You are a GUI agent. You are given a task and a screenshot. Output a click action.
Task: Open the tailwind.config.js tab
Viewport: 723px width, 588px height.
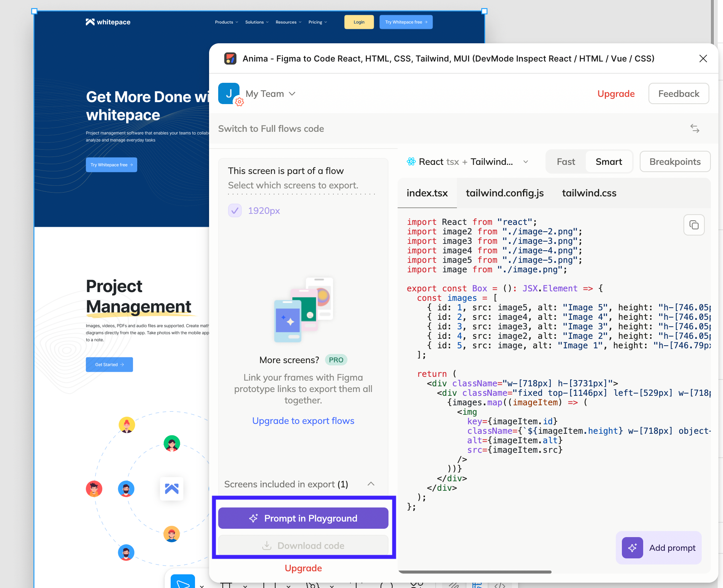click(505, 193)
